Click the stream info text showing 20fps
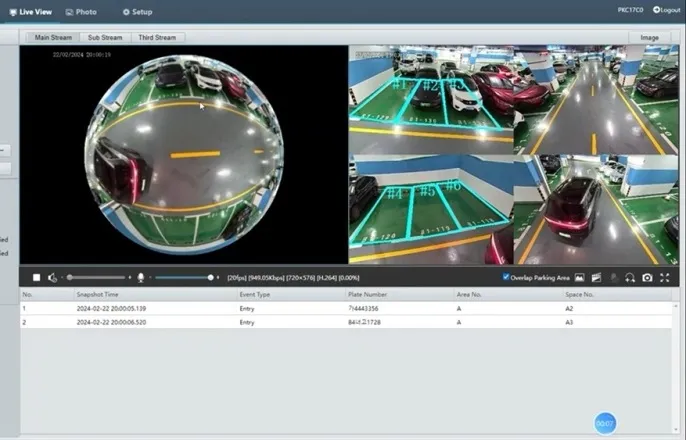 coord(293,278)
